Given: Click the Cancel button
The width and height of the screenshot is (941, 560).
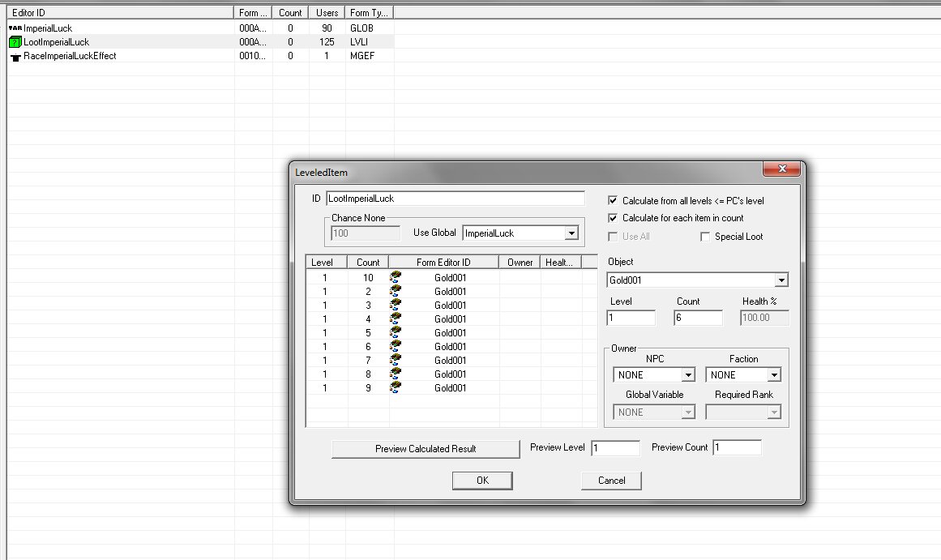Looking at the screenshot, I should point(612,480).
